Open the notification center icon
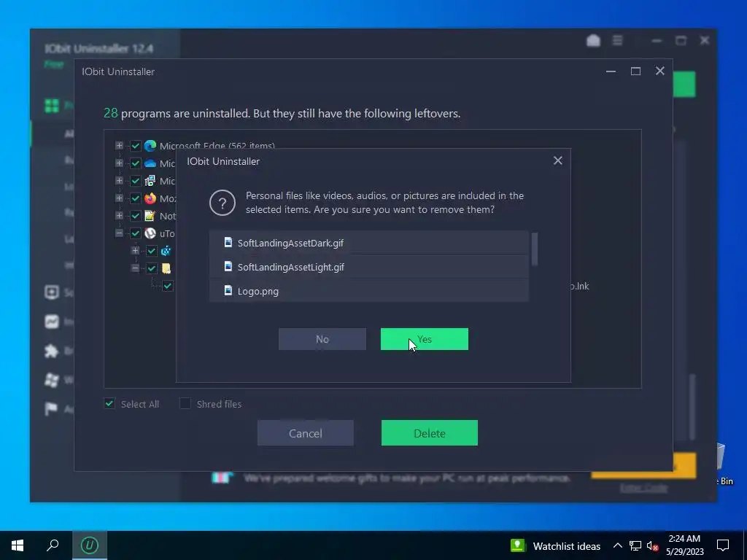 point(723,545)
